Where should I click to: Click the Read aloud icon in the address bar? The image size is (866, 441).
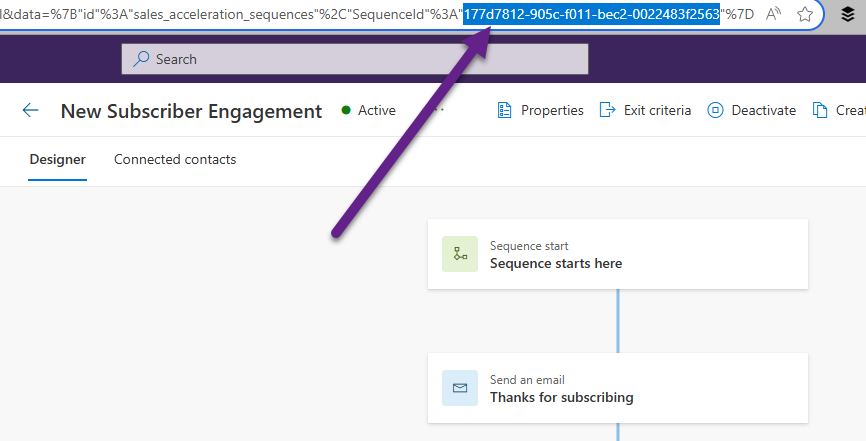click(x=774, y=14)
